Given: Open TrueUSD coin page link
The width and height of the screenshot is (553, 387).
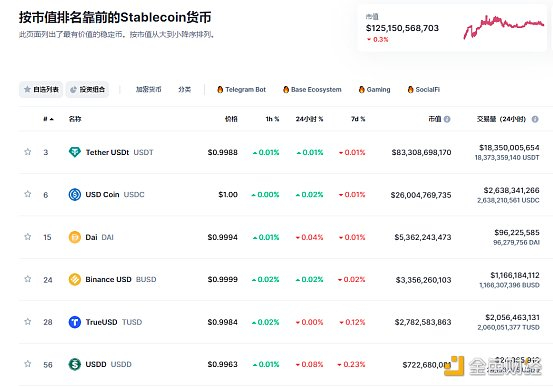Looking at the screenshot, I should coord(114,322).
